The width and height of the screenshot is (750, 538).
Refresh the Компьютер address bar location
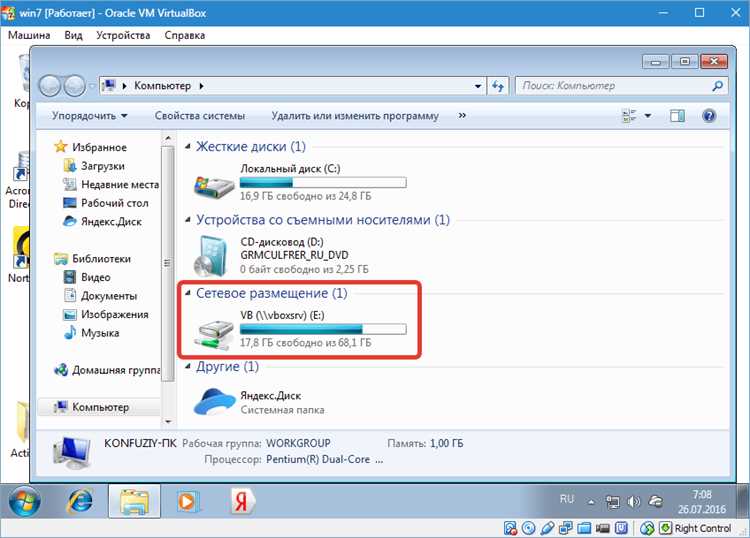point(498,86)
